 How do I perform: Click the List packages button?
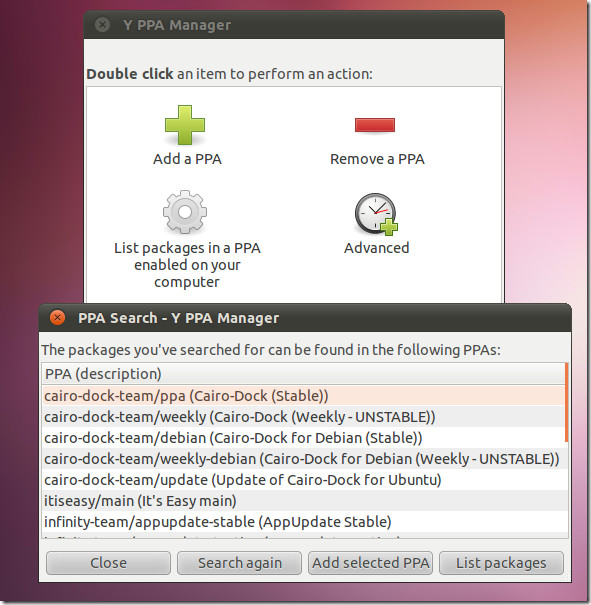(x=501, y=563)
